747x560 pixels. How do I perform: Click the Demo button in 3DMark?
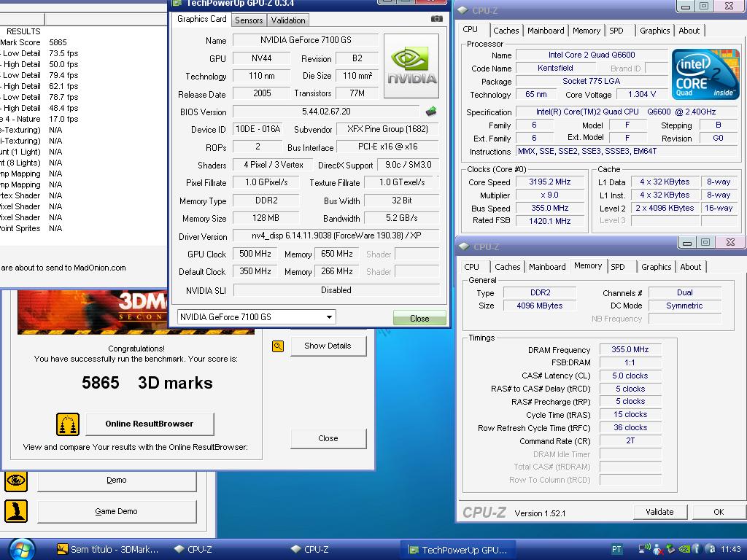tap(117, 481)
